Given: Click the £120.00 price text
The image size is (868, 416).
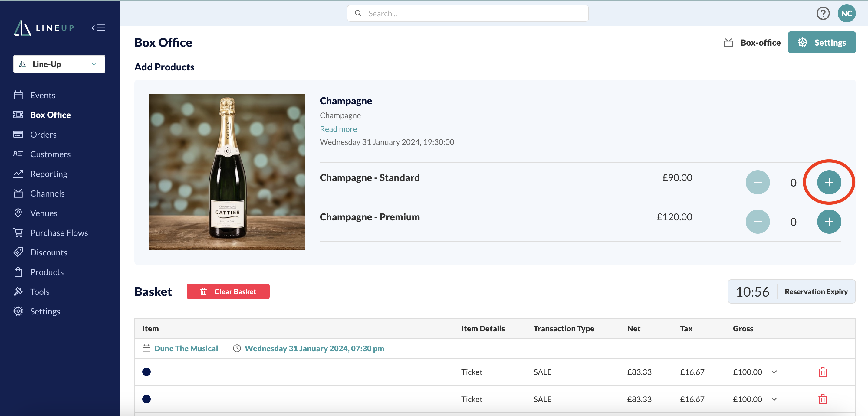Looking at the screenshot, I should [x=674, y=217].
